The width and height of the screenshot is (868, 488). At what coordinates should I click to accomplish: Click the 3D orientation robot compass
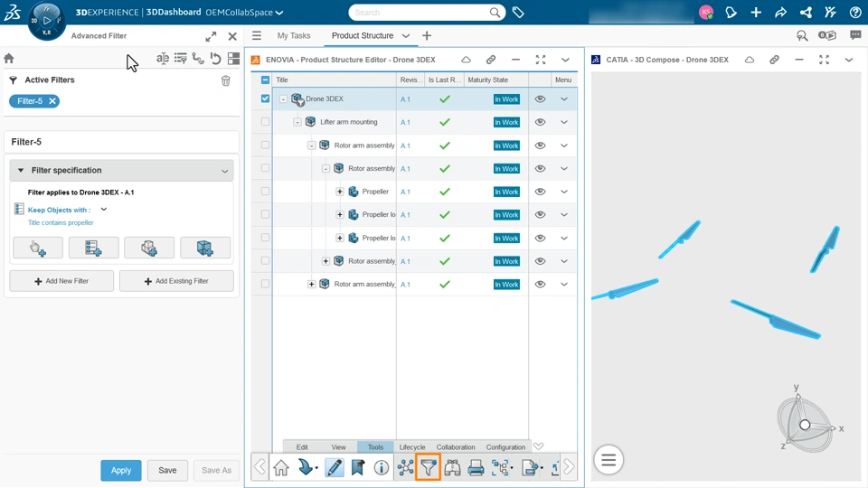pos(807,422)
